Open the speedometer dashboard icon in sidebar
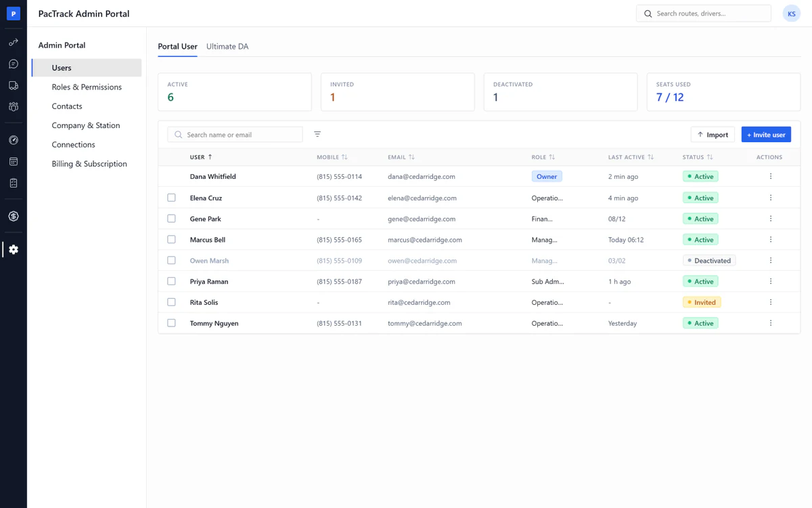 point(14,140)
